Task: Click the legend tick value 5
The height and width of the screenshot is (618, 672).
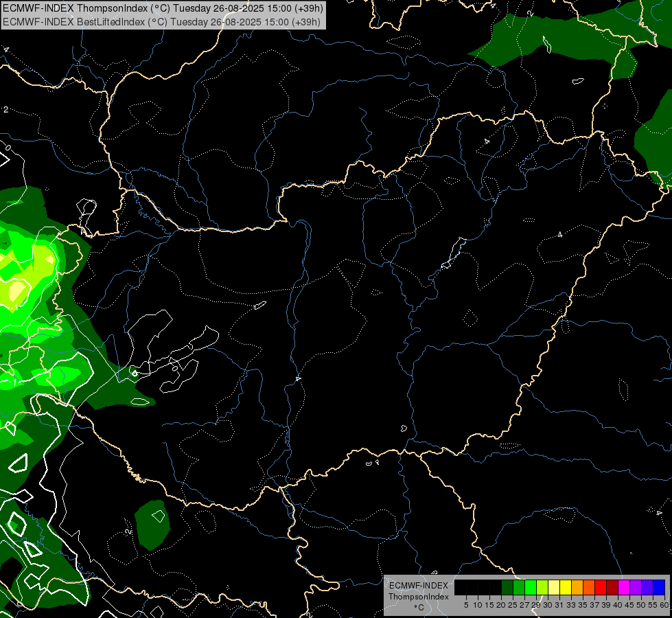Action: tap(466, 605)
